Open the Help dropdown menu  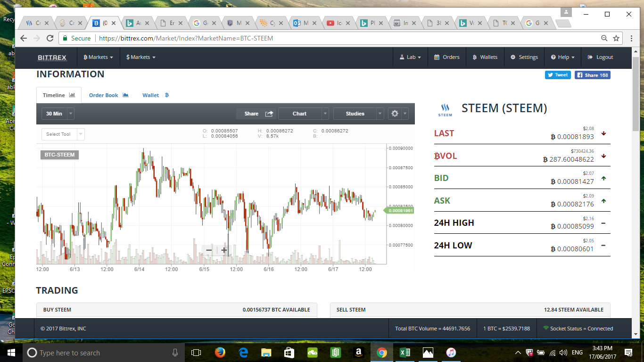tap(562, 58)
